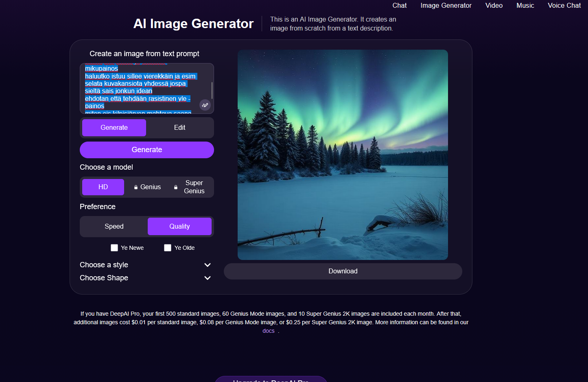The width and height of the screenshot is (588, 382).
Task: Set preference to Quality
Action: (x=179, y=227)
